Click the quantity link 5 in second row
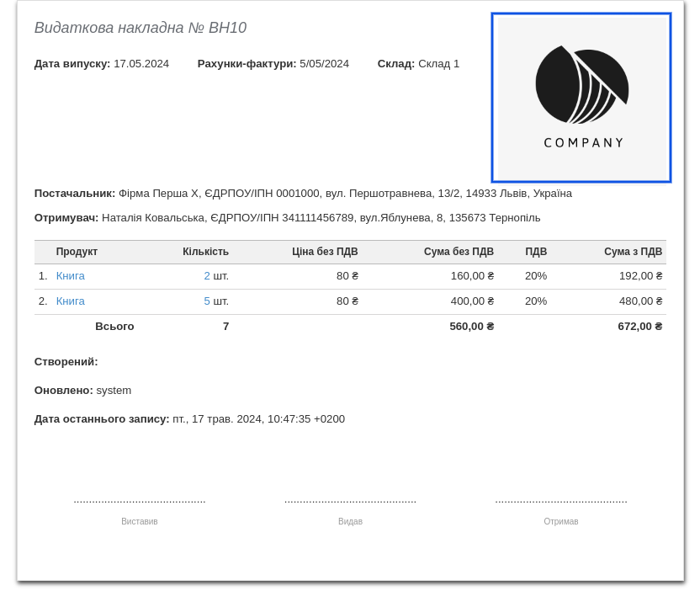The height and width of the screenshot is (591, 700). (x=207, y=301)
